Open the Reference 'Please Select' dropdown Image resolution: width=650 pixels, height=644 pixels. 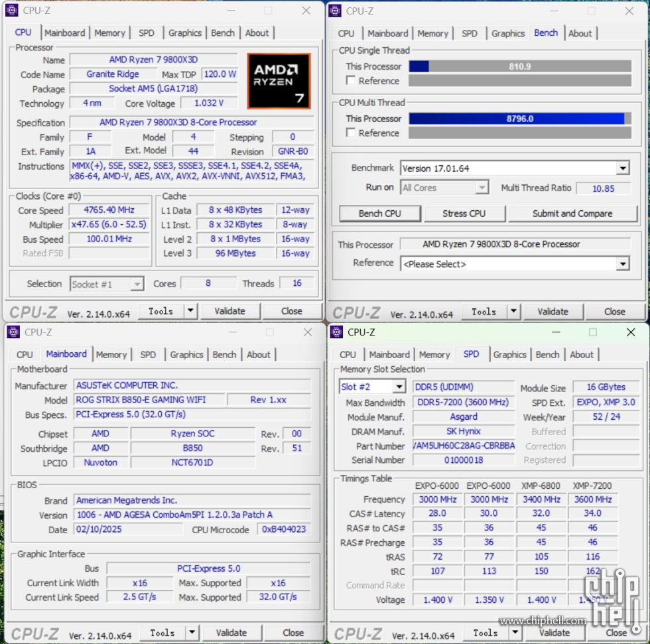622,264
